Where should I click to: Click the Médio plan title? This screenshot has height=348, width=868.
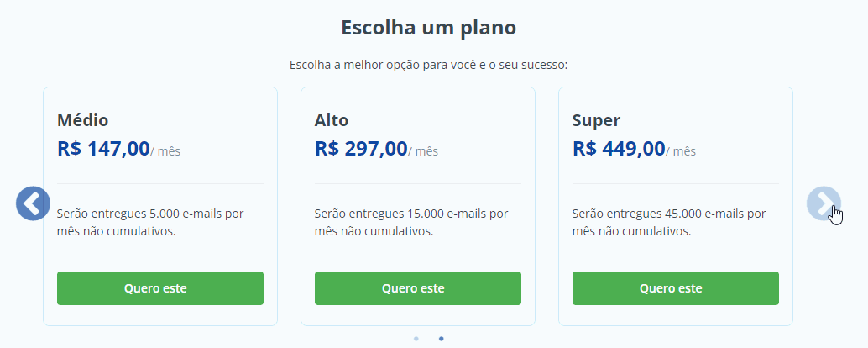click(x=83, y=120)
